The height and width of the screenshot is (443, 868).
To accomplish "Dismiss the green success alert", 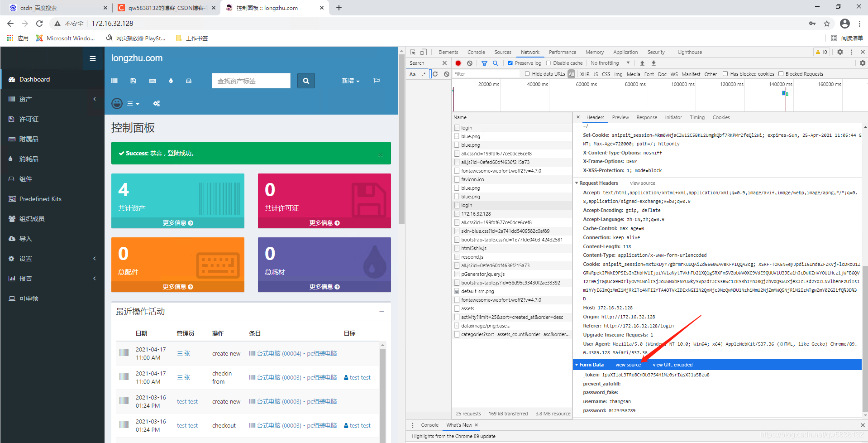I will (x=380, y=154).
